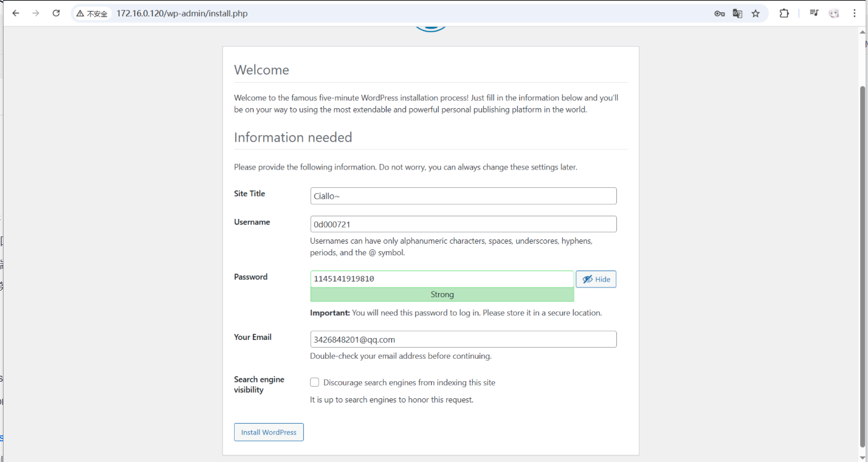The image size is (868, 462).
Task: Select the Information needed heading
Action: click(293, 137)
